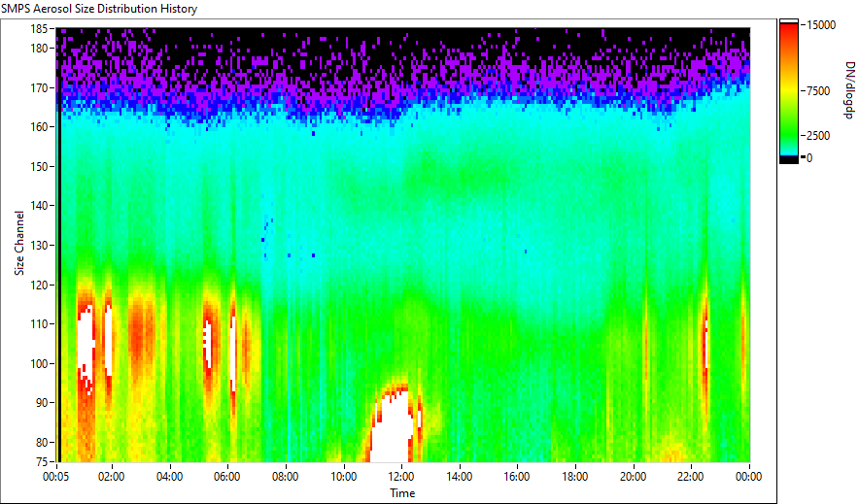
Task: Click the 185 size channel tick
Action: pos(38,29)
